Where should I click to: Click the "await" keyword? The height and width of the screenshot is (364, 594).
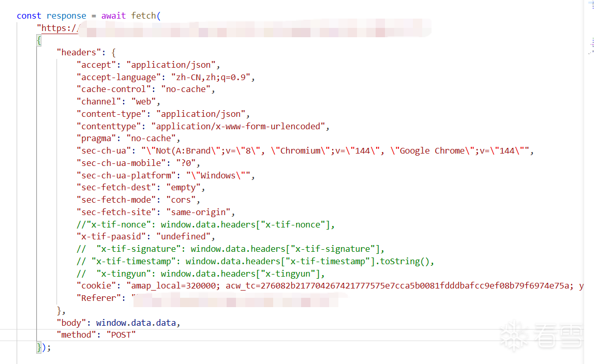(x=113, y=16)
